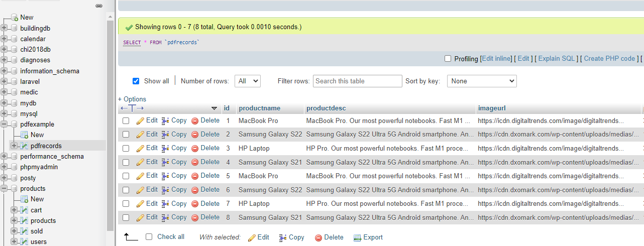Click the With selected Copy icon
The height and width of the screenshot is (246, 644).
tap(283, 238)
